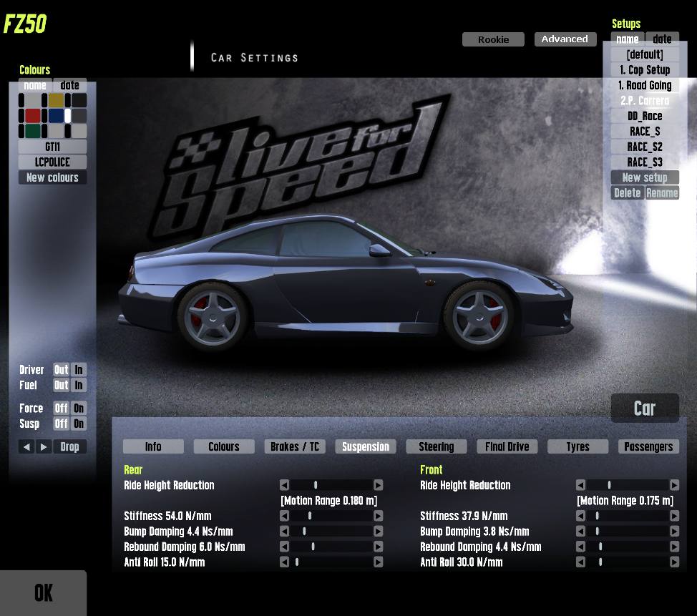Switch to the Final Drive tab
The width and height of the screenshot is (697, 616).
point(507,446)
